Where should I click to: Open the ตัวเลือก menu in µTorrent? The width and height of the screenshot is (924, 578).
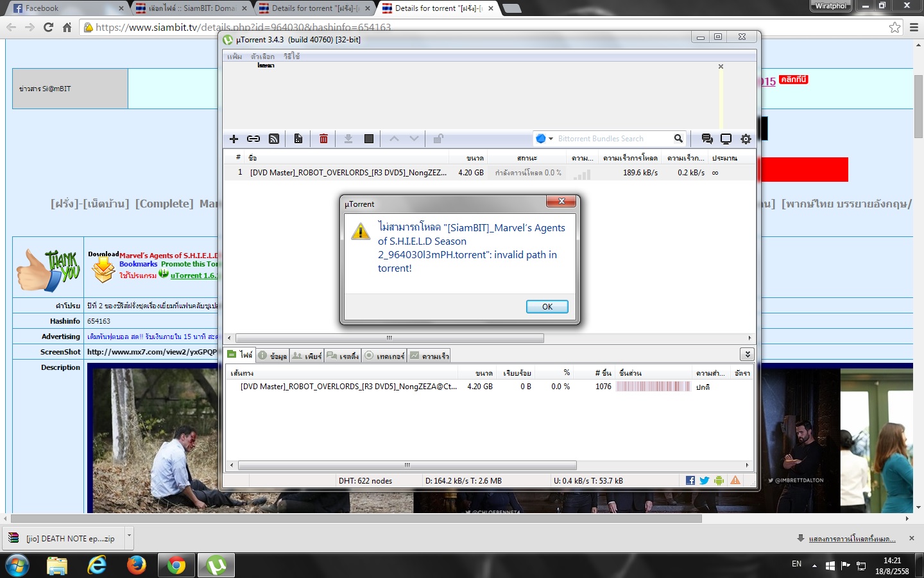pos(262,57)
